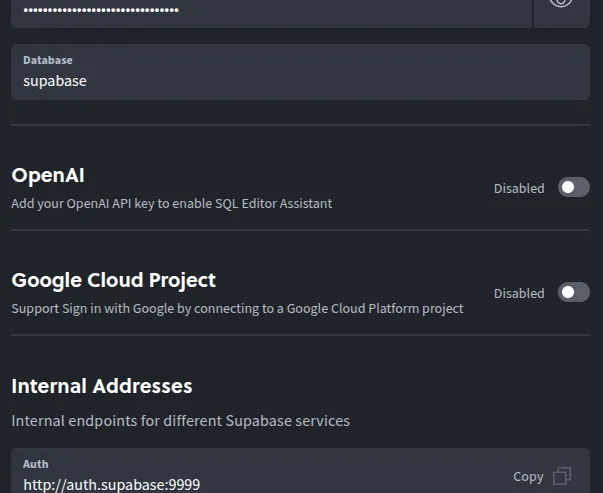
Task: Click the masked password field
Action: click(270, 10)
